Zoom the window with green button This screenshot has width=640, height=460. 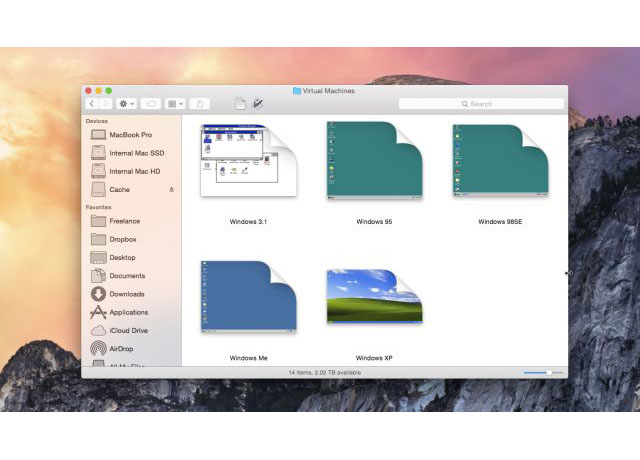pos(109,91)
